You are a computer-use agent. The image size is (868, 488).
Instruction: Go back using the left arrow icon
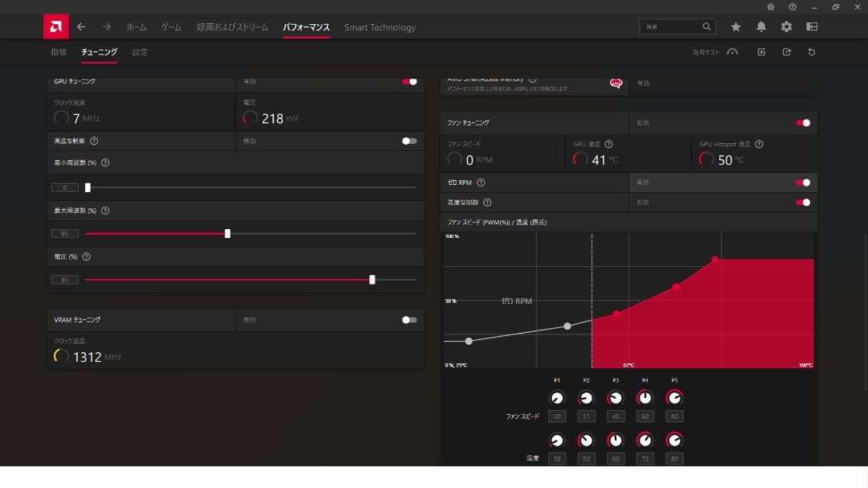(81, 27)
